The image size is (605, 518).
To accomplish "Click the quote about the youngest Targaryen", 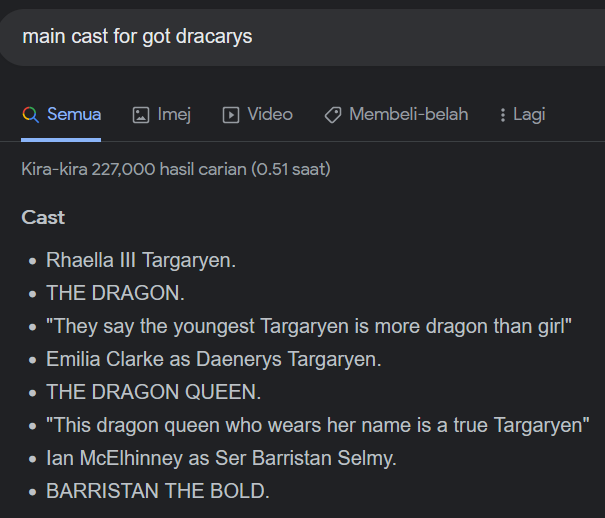I will point(308,326).
